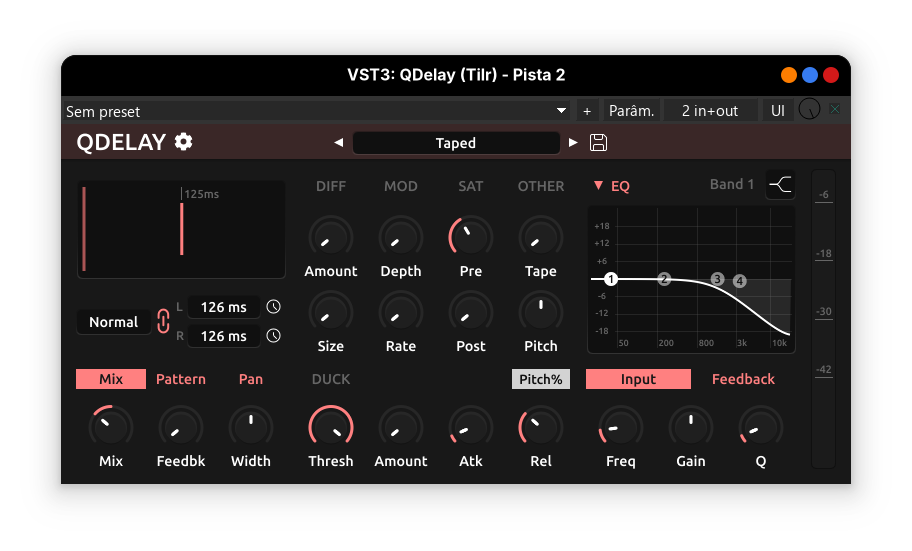Select the Mix tab
This screenshot has width=912, height=551.
click(111, 379)
